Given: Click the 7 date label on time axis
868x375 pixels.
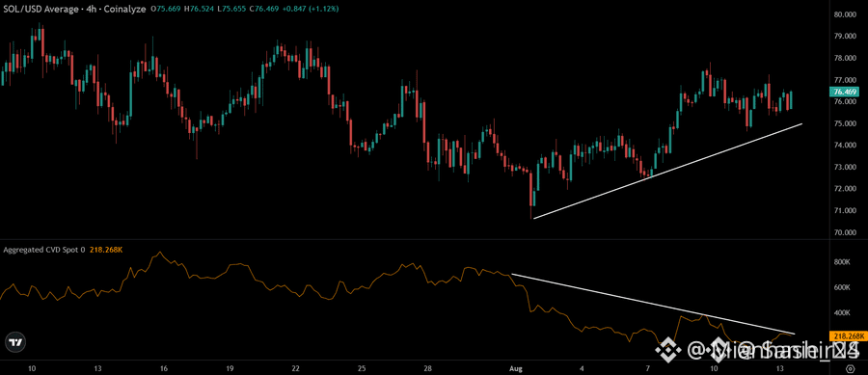Looking at the screenshot, I should (648, 368).
